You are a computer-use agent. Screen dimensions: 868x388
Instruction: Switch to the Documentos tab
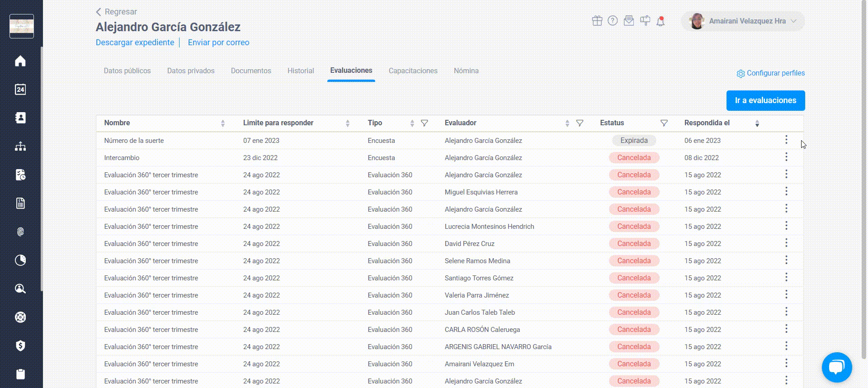coord(251,71)
